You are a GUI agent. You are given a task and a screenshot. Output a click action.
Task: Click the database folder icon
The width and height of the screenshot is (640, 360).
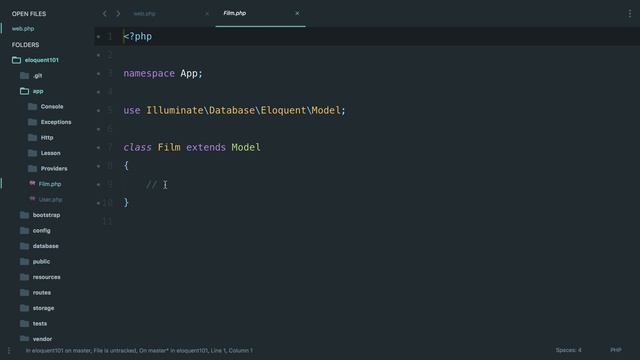24,246
